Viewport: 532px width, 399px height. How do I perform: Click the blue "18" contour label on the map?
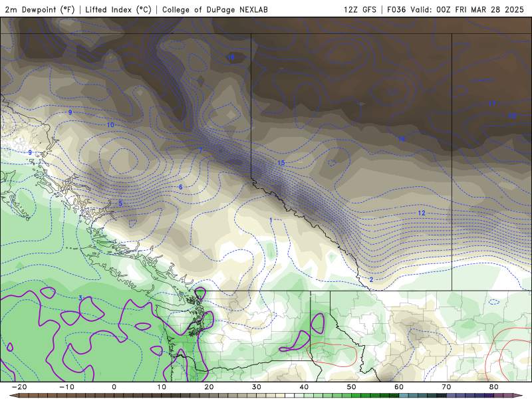point(512,116)
